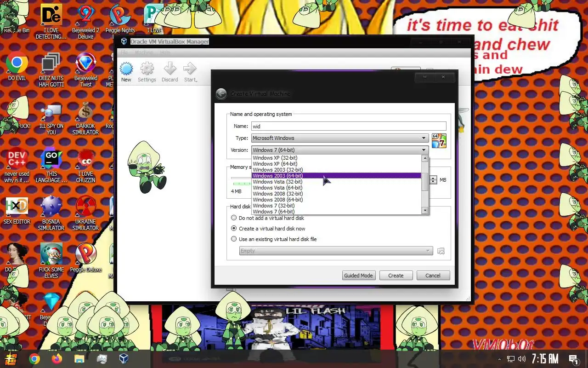Select the Bejeweled Twist desktop icon
Screen dimensions: 588x368
pos(85,63)
